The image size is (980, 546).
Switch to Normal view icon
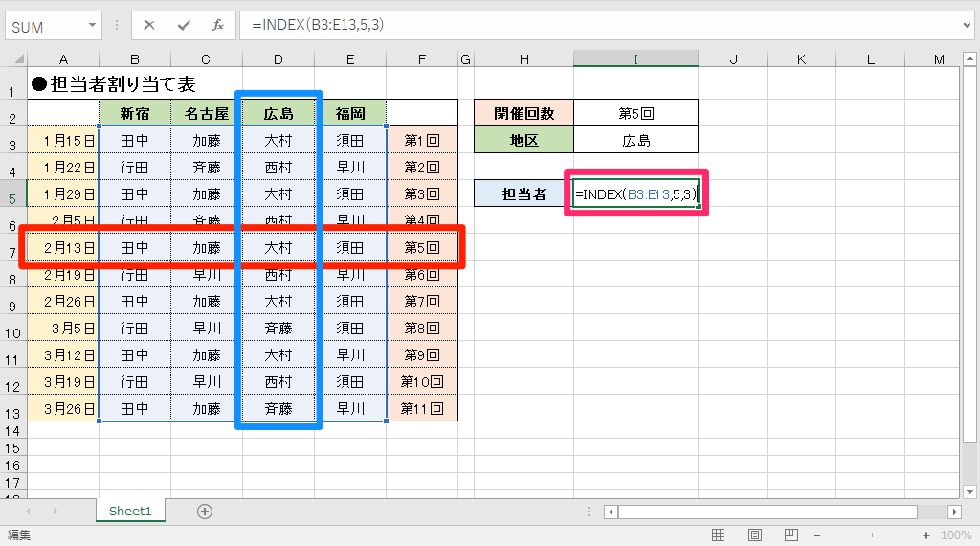tap(718, 535)
